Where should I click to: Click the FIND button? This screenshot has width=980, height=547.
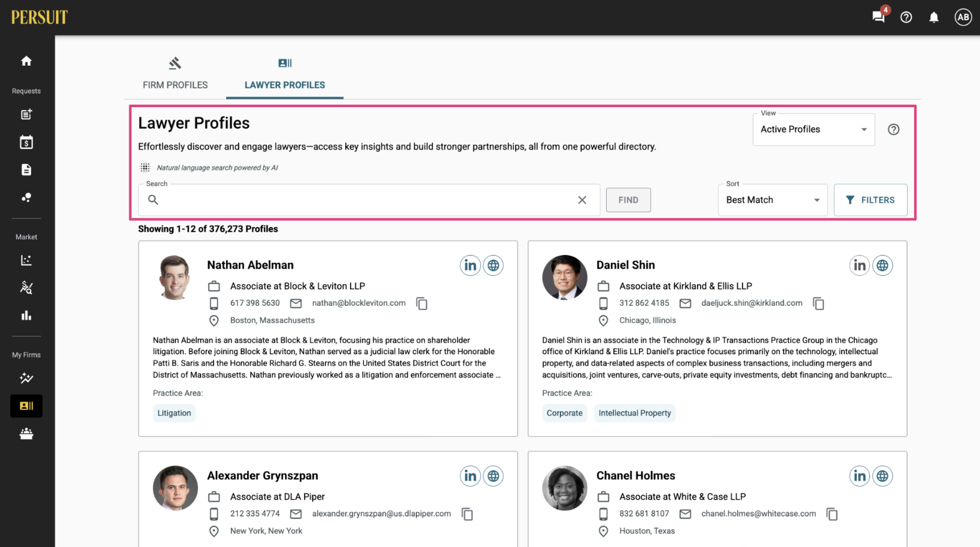coord(628,200)
